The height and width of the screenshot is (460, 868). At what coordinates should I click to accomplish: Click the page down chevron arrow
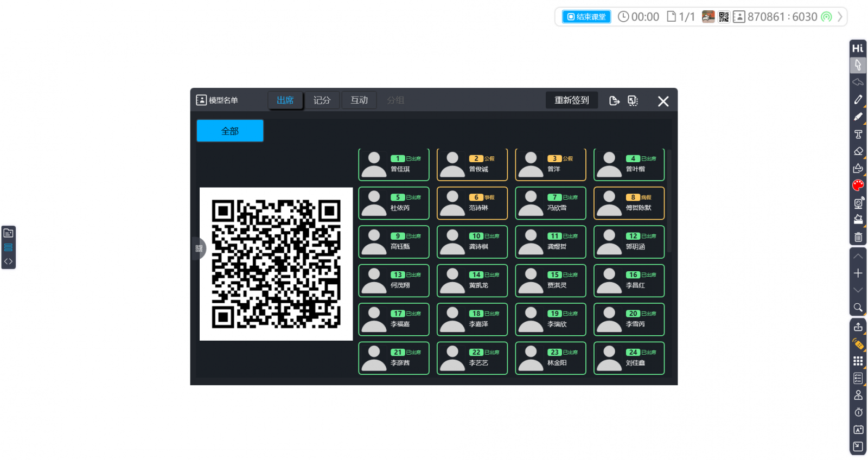(x=858, y=290)
